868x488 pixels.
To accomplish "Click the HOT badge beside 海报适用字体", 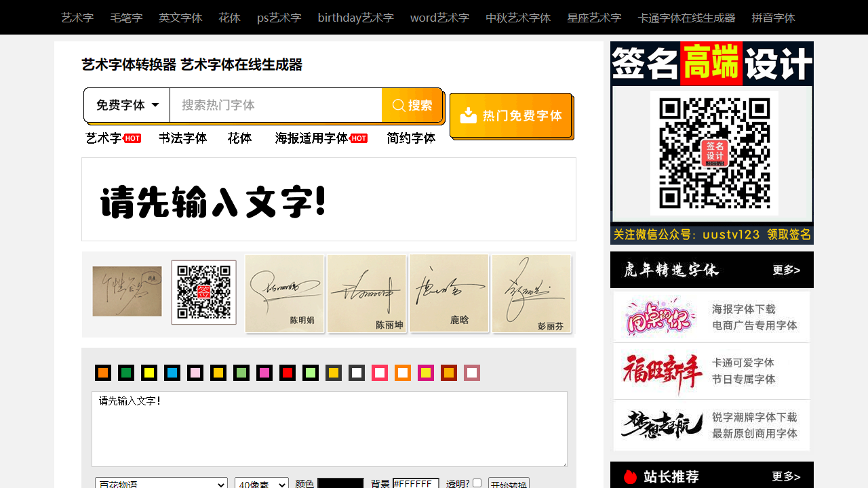I will (360, 138).
